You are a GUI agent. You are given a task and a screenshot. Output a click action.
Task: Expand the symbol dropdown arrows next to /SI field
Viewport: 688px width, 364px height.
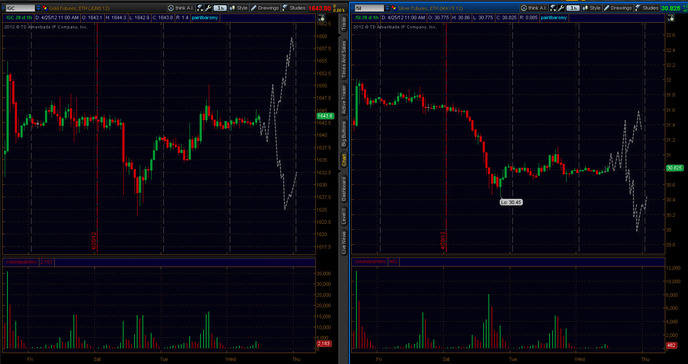387,8
